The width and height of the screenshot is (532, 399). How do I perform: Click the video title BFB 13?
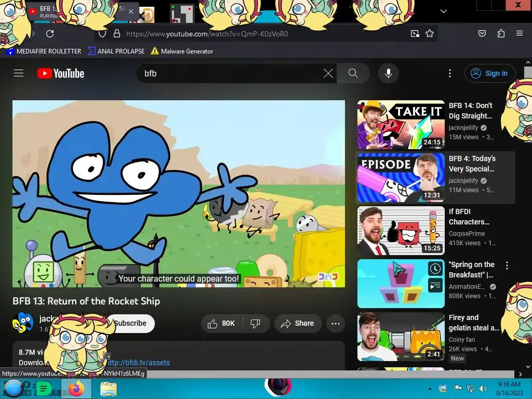(86, 301)
